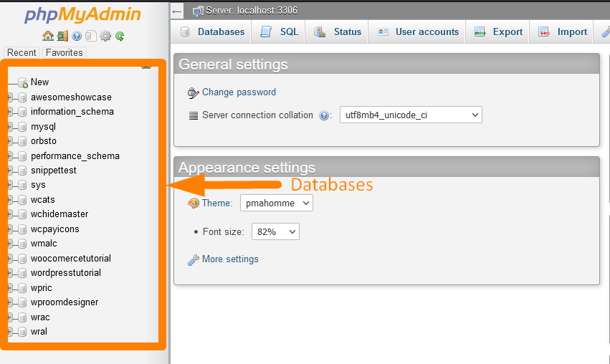
Task: Select the wrac database
Action: point(40,317)
